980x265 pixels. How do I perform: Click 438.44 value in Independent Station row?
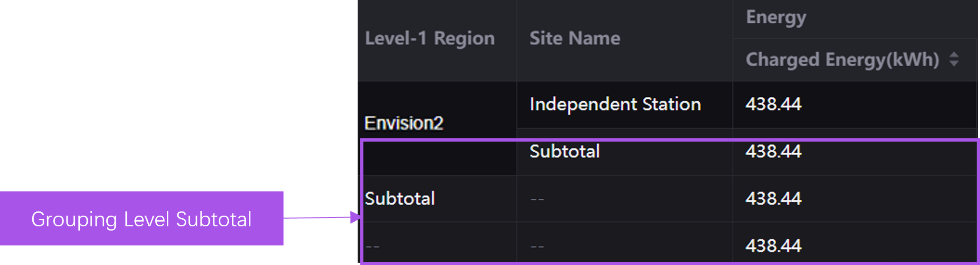773,104
